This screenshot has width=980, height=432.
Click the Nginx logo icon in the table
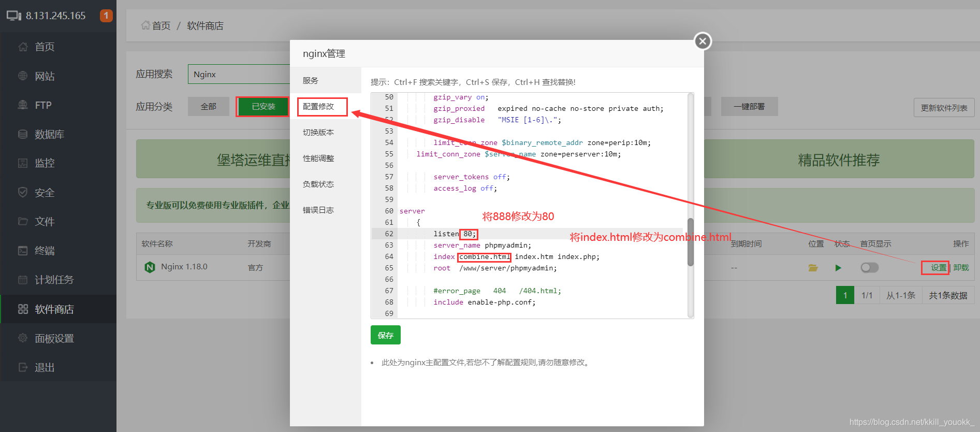click(x=150, y=267)
